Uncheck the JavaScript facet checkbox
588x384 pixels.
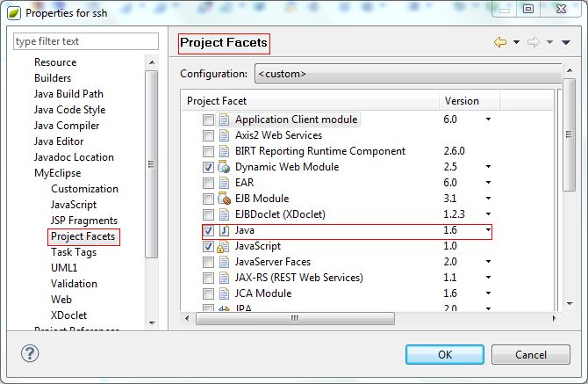tap(208, 246)
